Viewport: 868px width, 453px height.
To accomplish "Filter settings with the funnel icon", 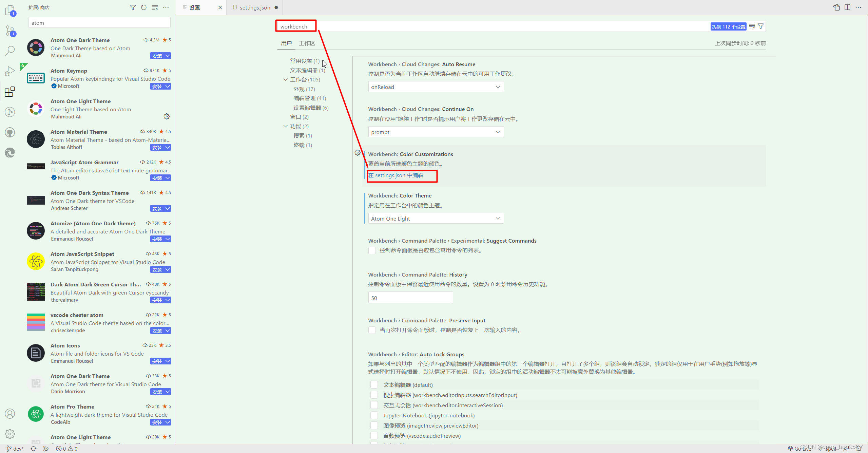I will pos(761,26).
